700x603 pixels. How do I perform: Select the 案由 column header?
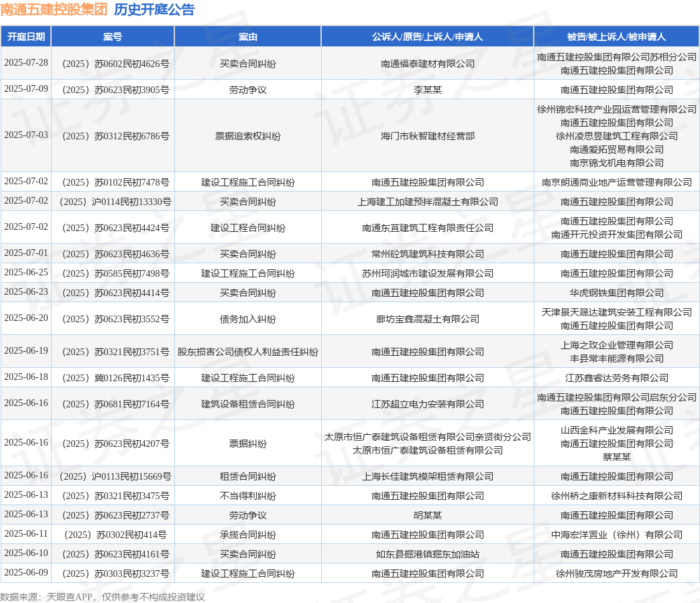(248, 37)
